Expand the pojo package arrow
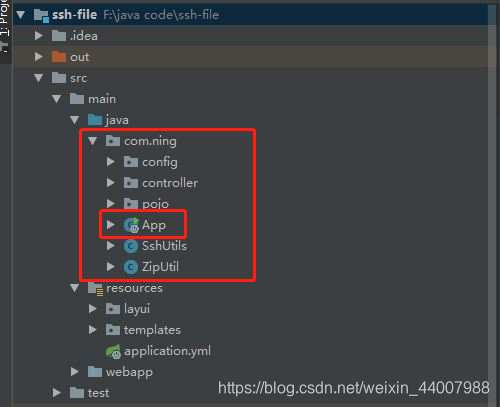500x407 pixels. click(x=111, y=203)
